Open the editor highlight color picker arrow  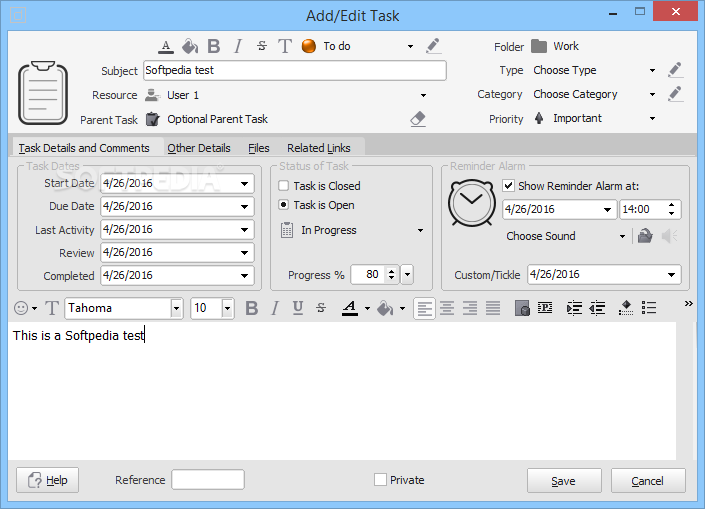[402, 308]
